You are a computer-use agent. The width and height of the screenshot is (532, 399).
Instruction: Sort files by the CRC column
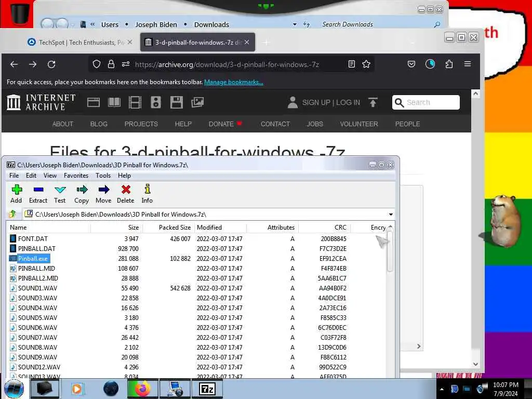pos(324,228)
